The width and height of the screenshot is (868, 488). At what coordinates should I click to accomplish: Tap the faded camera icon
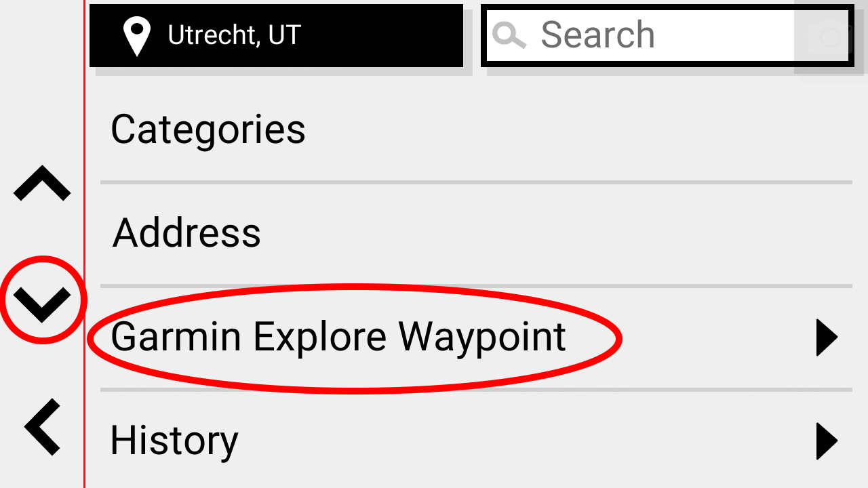click(831, 37)
